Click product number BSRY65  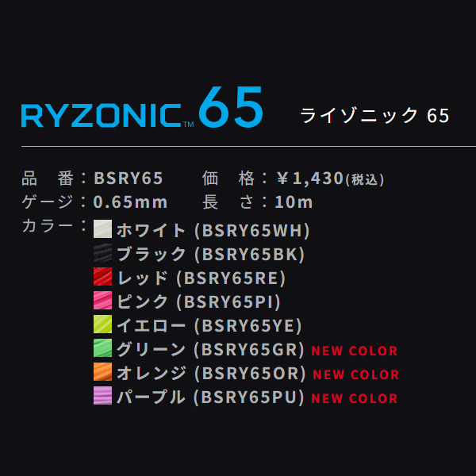[129, 178]
